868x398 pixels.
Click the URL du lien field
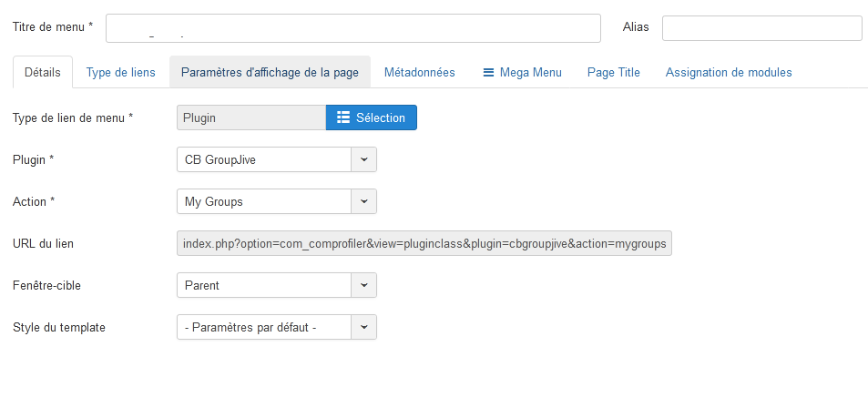point(424,243)
